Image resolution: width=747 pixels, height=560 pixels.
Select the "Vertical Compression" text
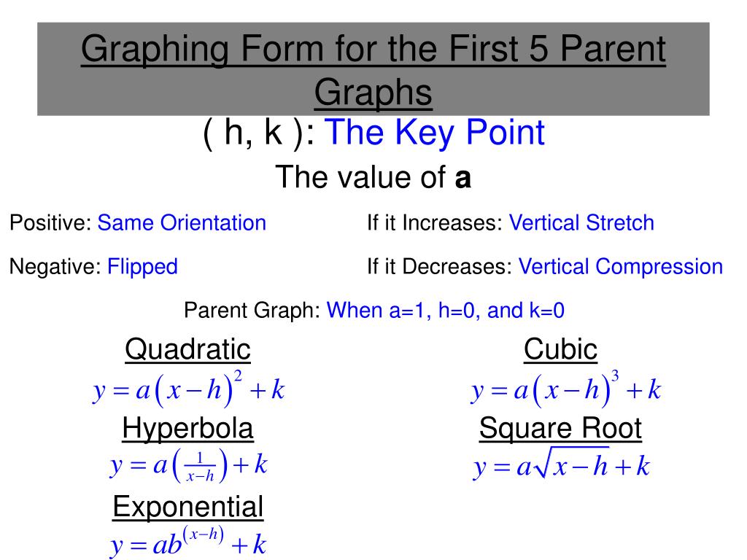[620, 266]
